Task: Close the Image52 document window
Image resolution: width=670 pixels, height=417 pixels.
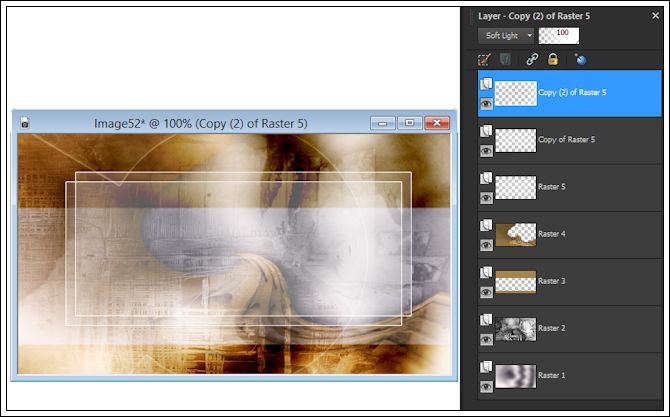Action: coord(437,123)
